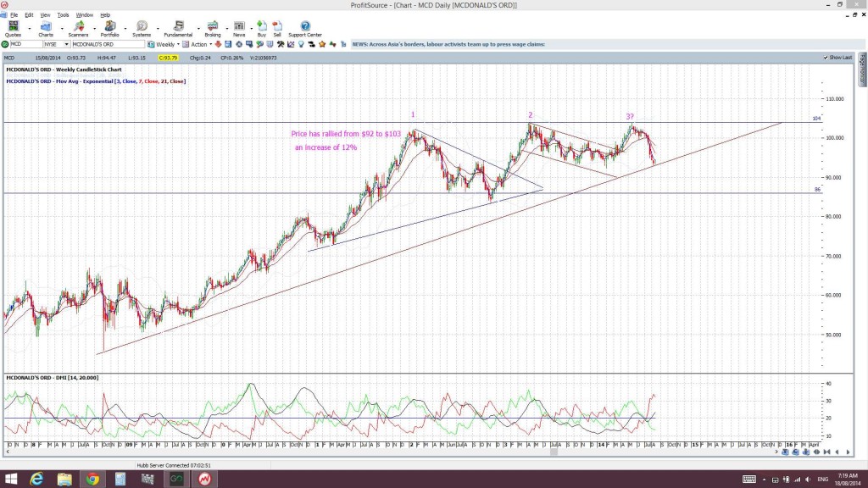Click the hammer tools icon in chart toolbar
This screenshot has height=488, width=868.
tap(281, 44)
